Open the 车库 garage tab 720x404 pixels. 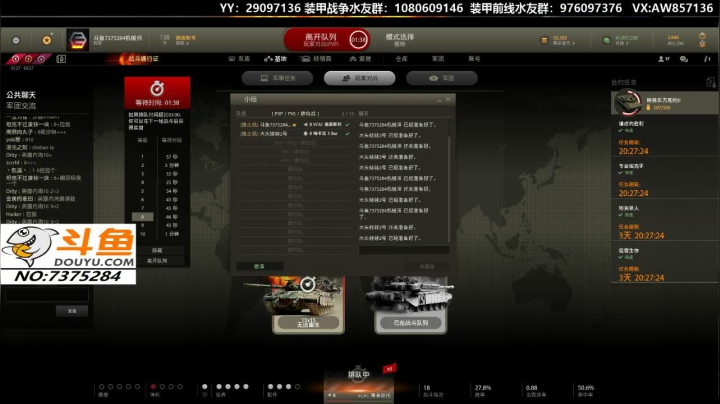coord(239,59)
